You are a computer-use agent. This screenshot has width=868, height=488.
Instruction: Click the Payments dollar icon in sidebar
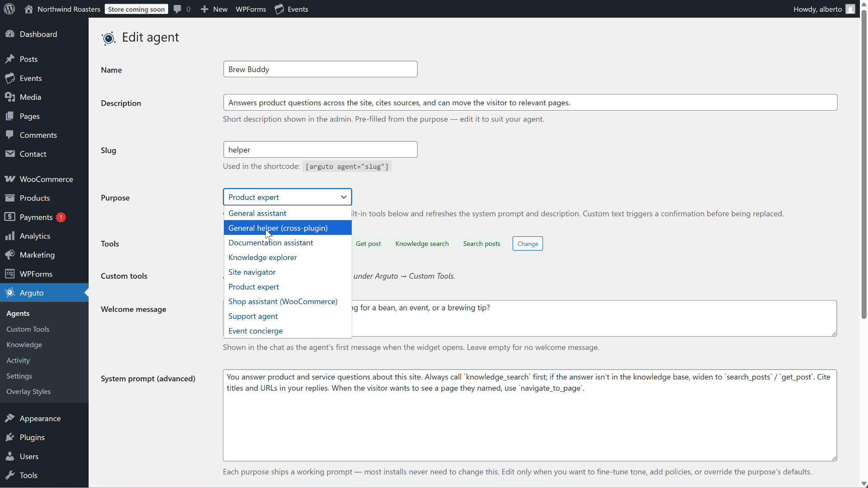(10, 217)
